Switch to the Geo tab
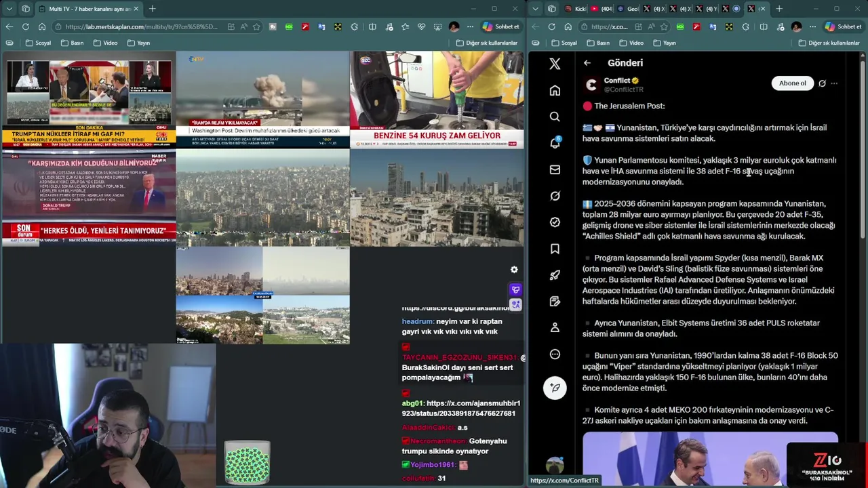This screenshot has height=488, width=868. coord(628,9)
